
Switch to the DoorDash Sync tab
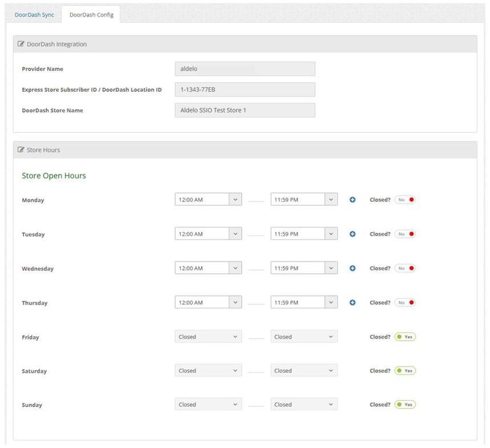(34, 15)
